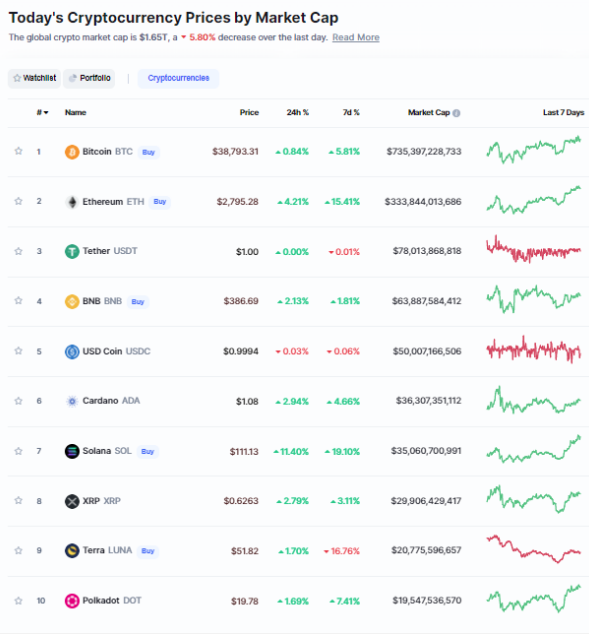Click the Bitcoin coin logo
This screenshot has height=634, width=589.
(x=72, y=152)
